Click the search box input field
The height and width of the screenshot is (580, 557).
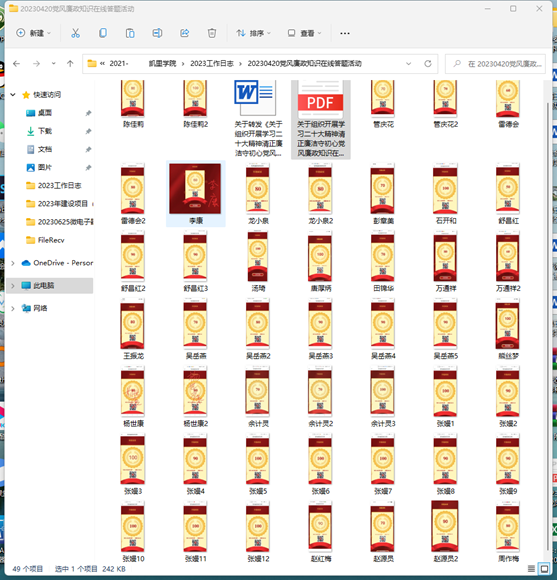coord(495,64)
